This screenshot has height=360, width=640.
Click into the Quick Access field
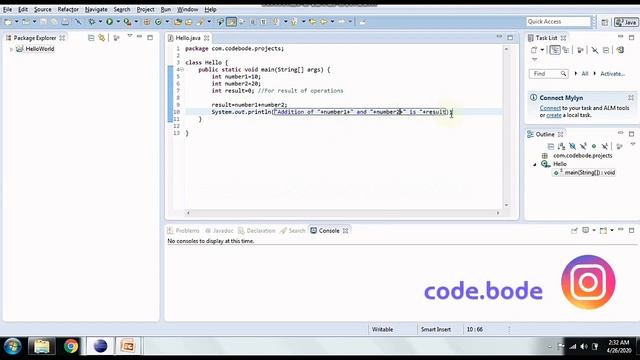(558, 22)
